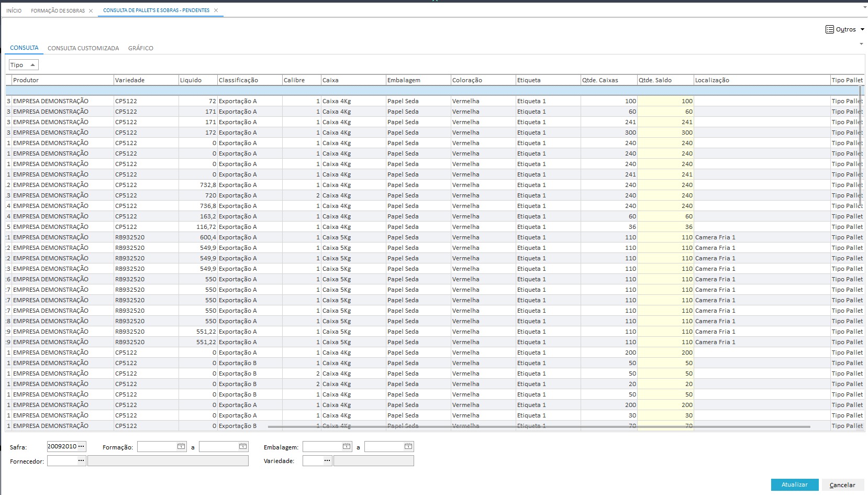This screenshot has height=495, width=868.
Task: Close the Consulta de Pallet's e Sobras tab
Action: pyautogui.click(x=216, y=10)
